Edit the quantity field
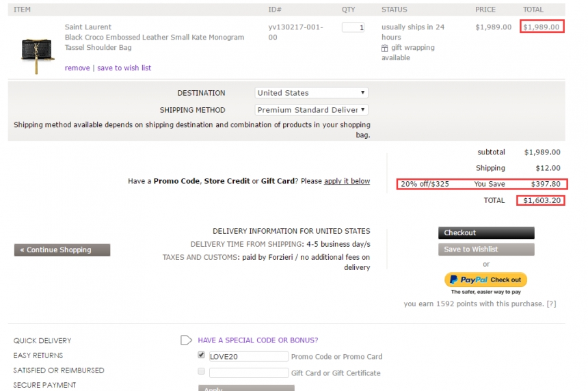588x391 pixels. click(x=353, y=27)
